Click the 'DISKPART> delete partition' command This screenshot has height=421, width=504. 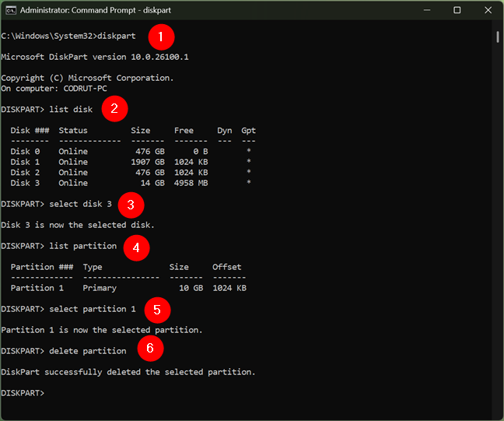click(64, 351)
